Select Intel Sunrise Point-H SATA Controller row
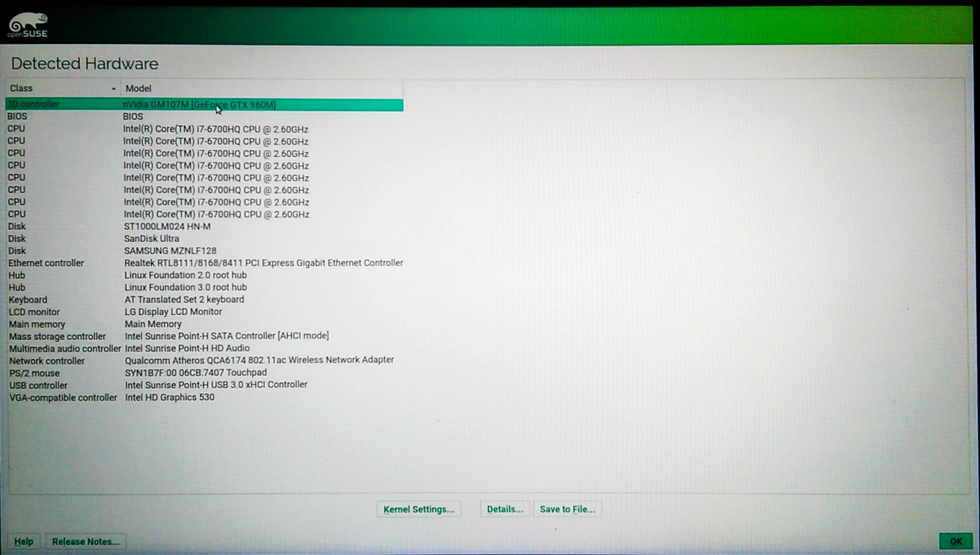This screenshot has width=980, height=555. click(x=204, y=336)
